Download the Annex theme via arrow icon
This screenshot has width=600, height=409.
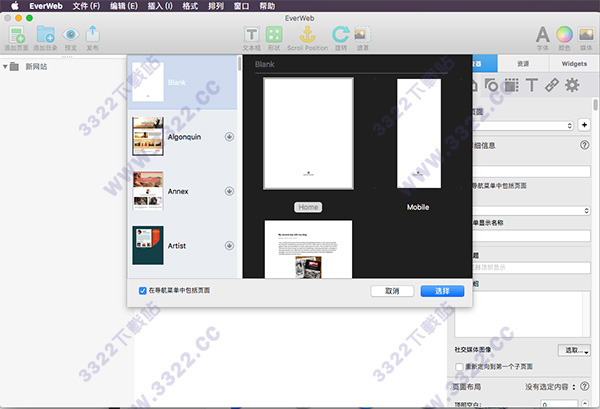point(229,191)
